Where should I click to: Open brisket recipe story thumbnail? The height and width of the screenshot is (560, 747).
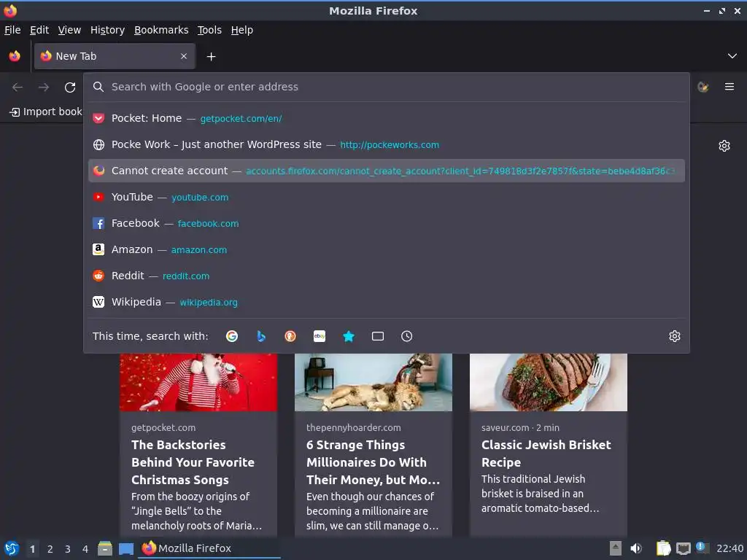tap(549, 382)
